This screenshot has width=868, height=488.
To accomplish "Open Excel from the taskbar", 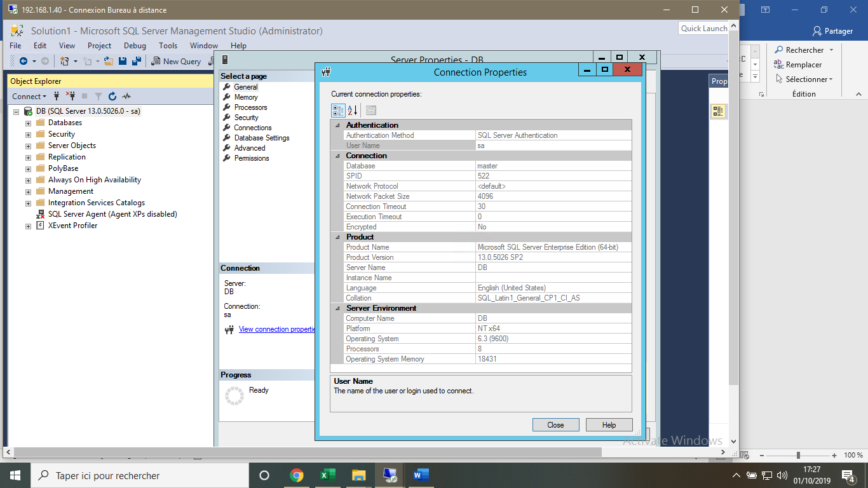I will (327, 475).
